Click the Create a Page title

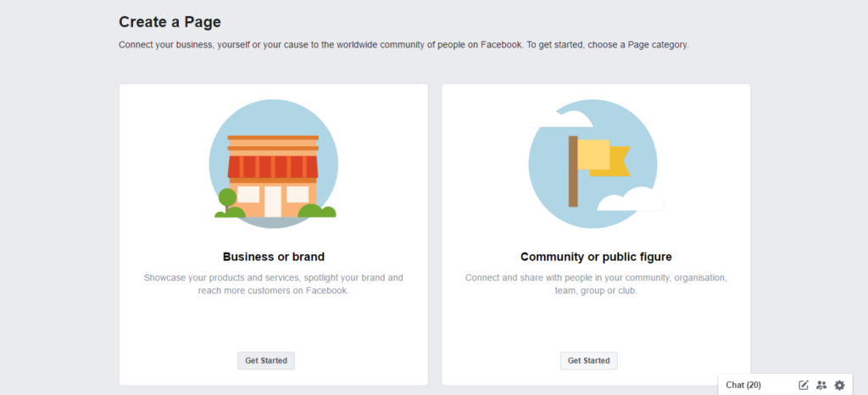[x=170, y=22]
